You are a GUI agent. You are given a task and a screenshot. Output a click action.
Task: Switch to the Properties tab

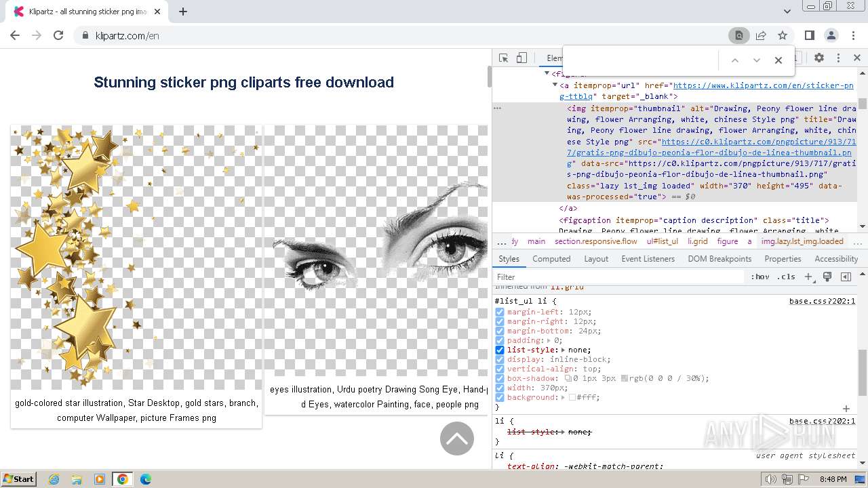783,259
